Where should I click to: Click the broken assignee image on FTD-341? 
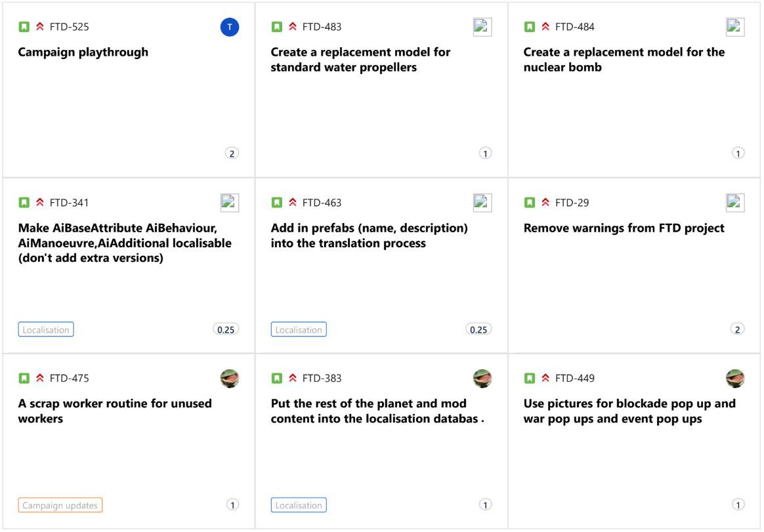point(230,203)
